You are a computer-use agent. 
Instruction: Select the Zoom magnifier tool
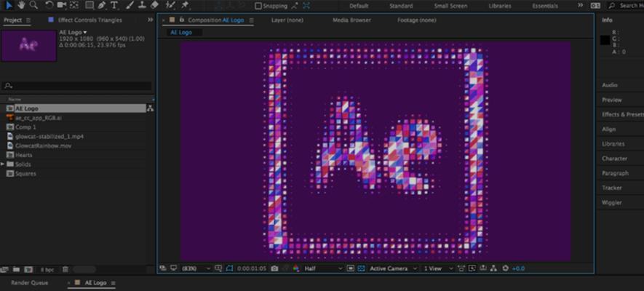click(x=33, y=5)
